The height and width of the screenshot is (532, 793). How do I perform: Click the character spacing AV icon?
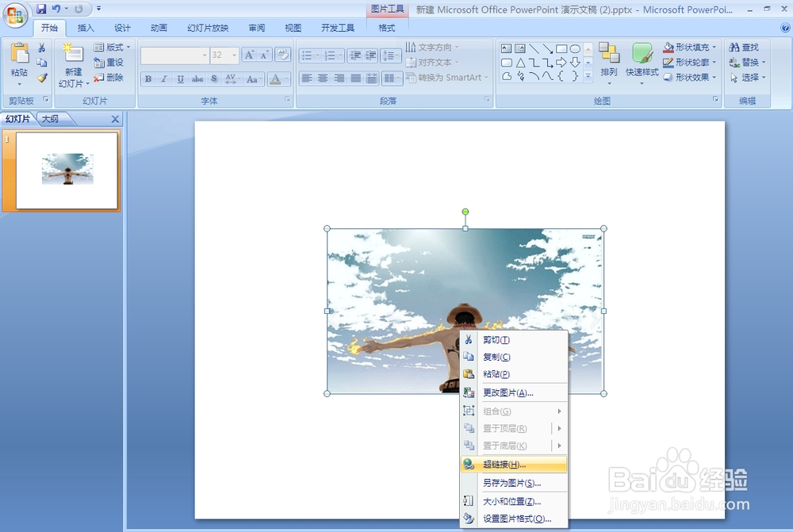(231, 79)
